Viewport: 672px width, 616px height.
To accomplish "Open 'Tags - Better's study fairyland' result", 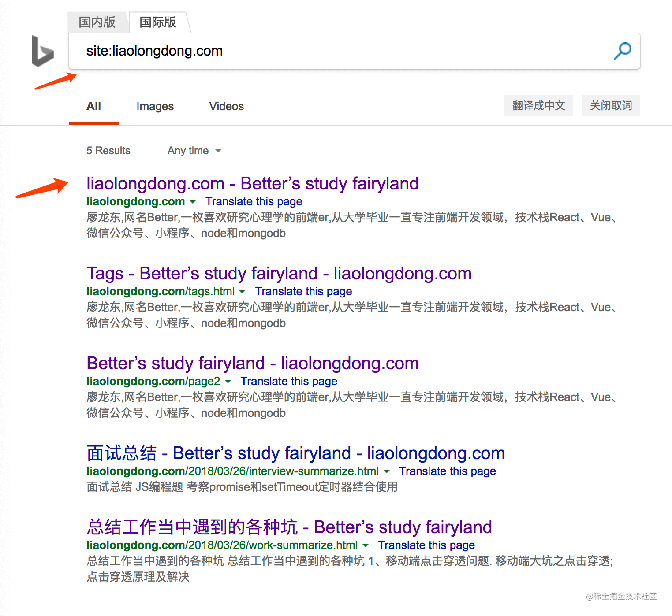I will [x=279, y=273].
